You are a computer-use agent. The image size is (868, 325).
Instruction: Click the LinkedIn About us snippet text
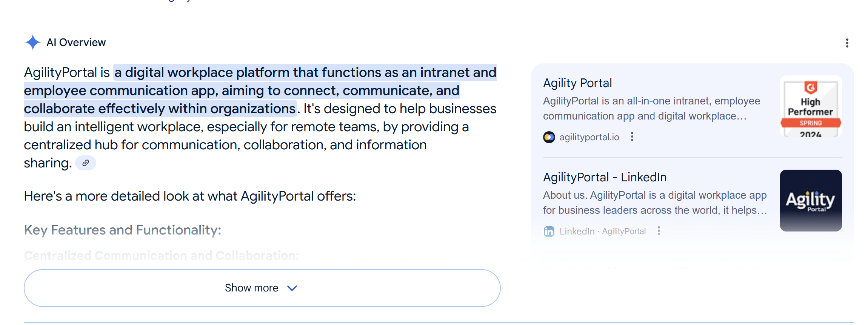point(655,203)
